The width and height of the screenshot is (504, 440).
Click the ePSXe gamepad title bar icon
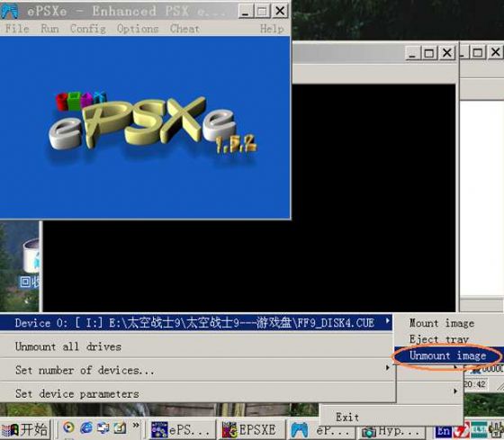[10, 11]
